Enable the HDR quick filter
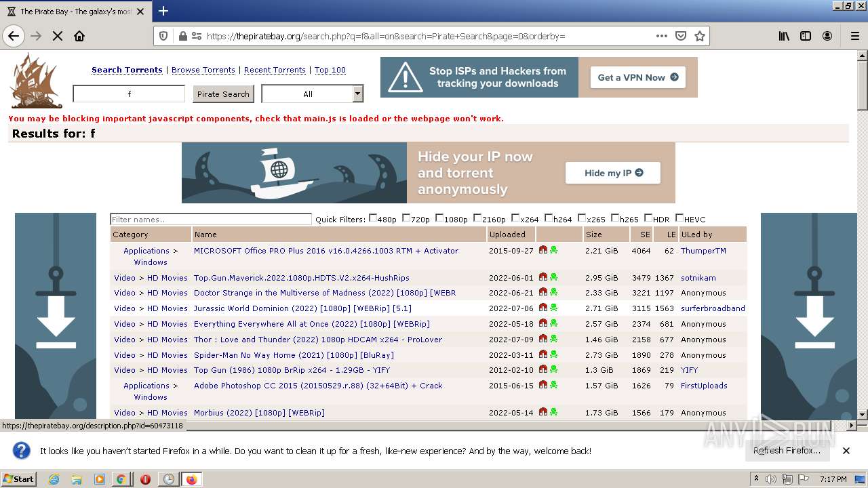868x488 pixels. (x=648, y=218)
